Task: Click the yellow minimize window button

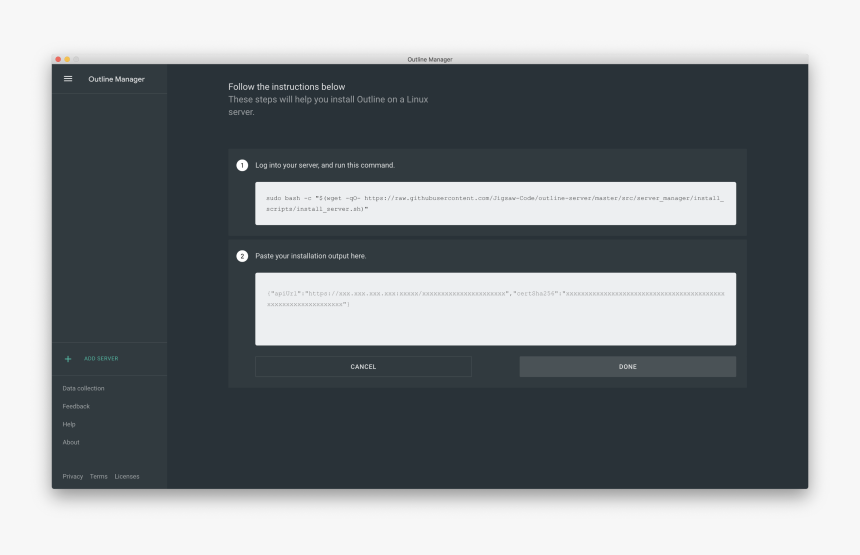Action: pyautogui.click(x=67, y=59)
